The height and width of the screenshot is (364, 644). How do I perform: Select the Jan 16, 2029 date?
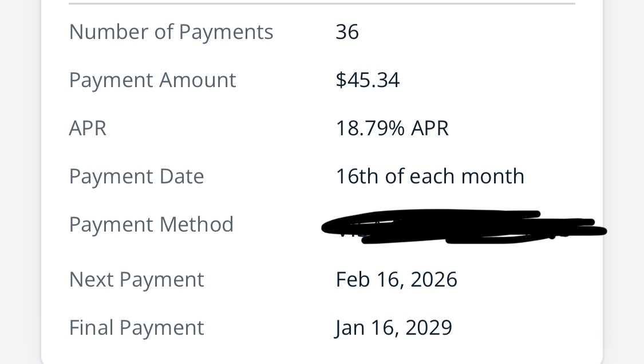(x=394, y=328)
